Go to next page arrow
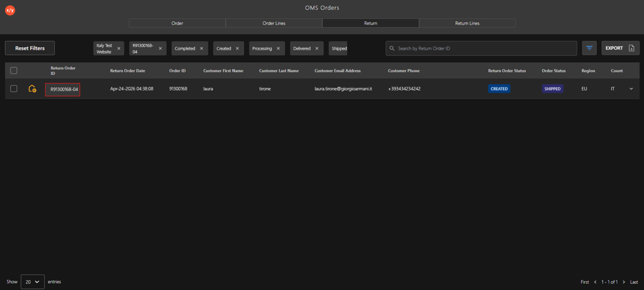 pyautogui.click(x=624, y=282)
